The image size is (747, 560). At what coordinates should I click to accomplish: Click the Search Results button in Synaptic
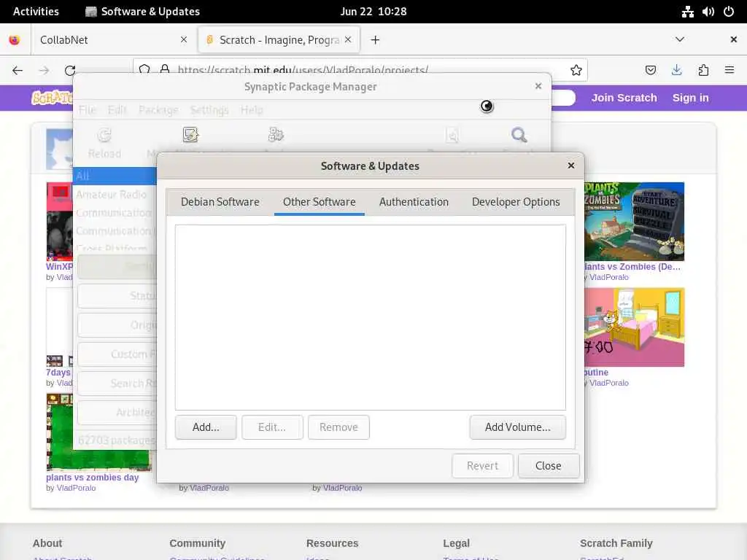[117, 384]
